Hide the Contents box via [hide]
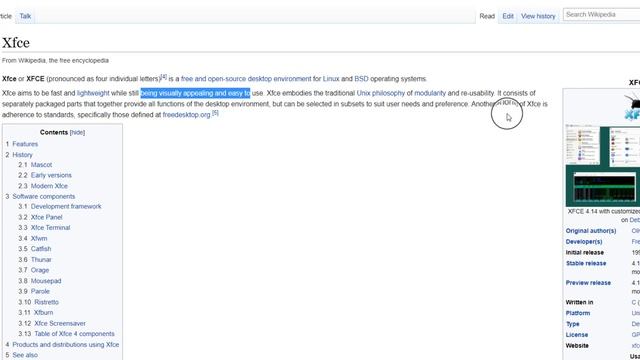 77,133
